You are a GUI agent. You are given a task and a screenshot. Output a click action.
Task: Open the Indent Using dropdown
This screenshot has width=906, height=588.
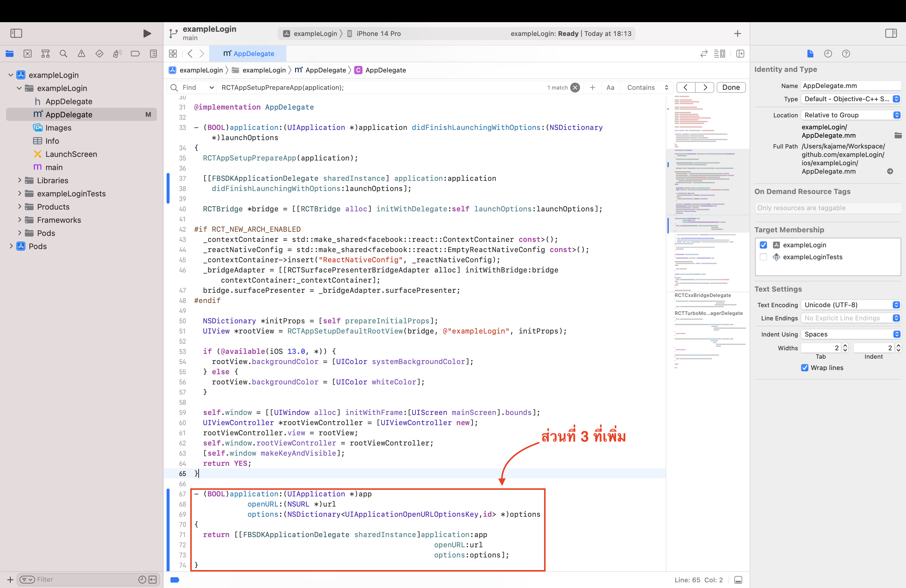(x=851, y=334)
